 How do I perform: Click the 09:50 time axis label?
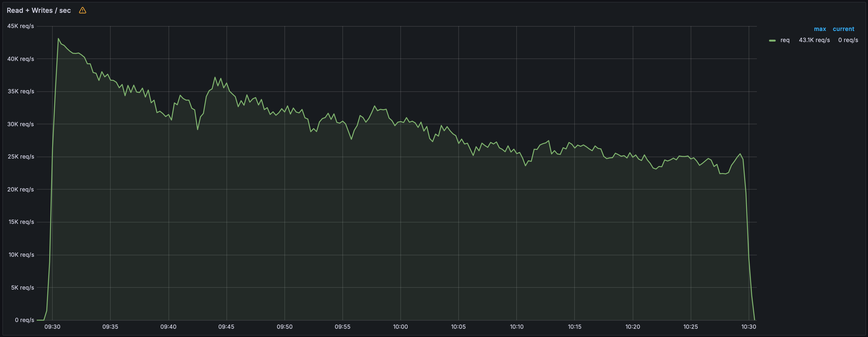click(285, 327)
